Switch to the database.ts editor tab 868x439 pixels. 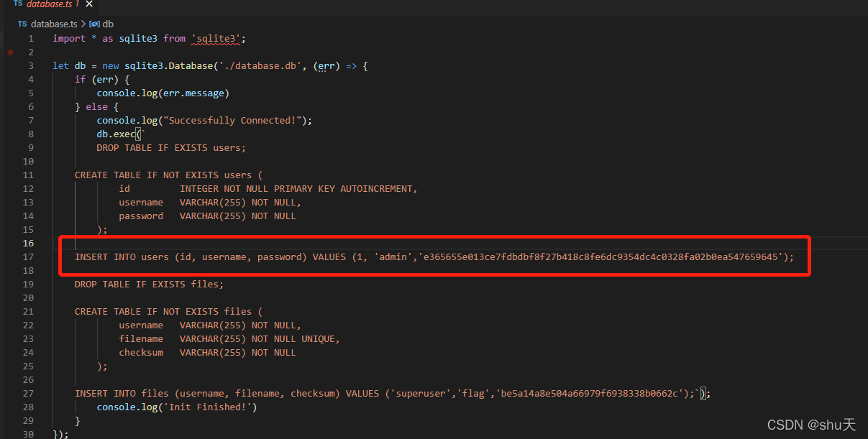point(52,4)
